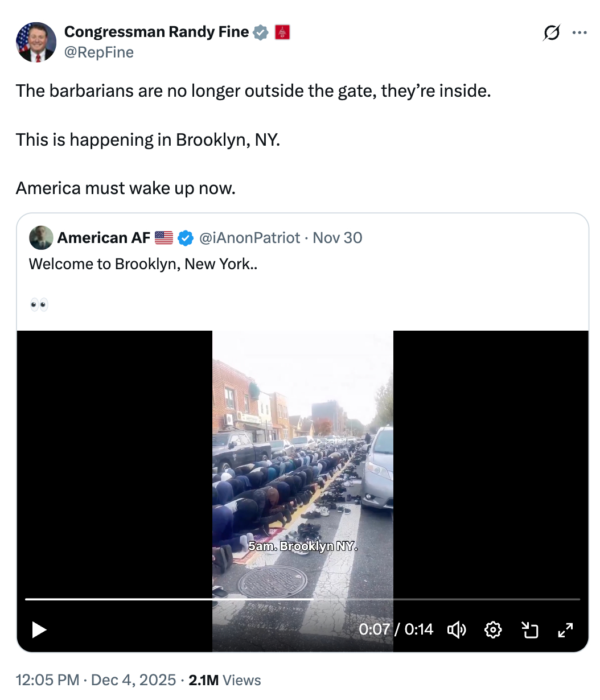600x700 pixels.
Task: Toggle picture-in-picture mode icon
Action: pyautogui.click(x=529, y=629)
